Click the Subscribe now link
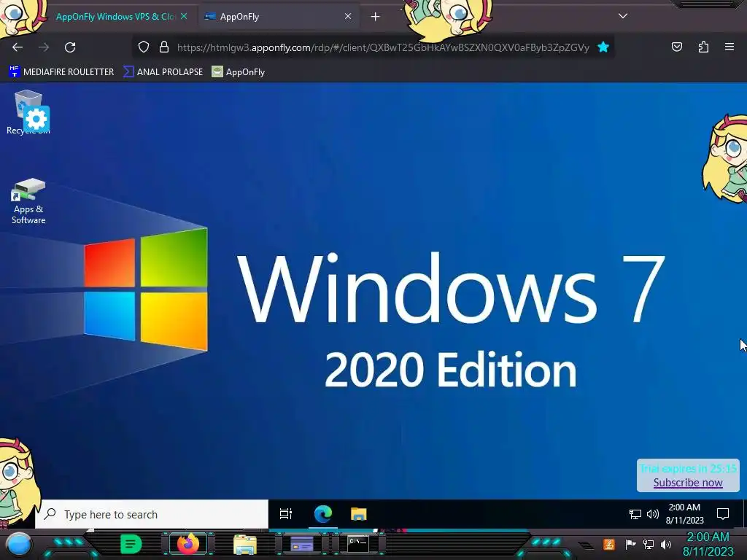This screenshot has width=747, height=560. point(688,483)
